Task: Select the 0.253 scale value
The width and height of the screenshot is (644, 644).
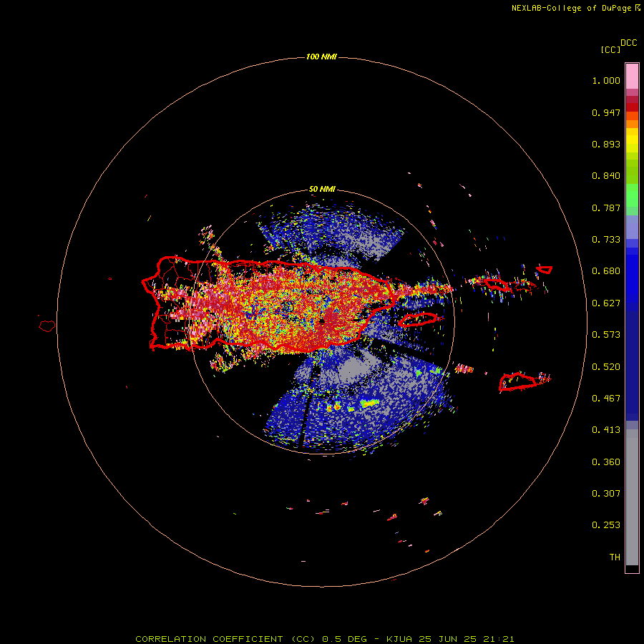Action: pyautogui.click(x=606, y=525)
